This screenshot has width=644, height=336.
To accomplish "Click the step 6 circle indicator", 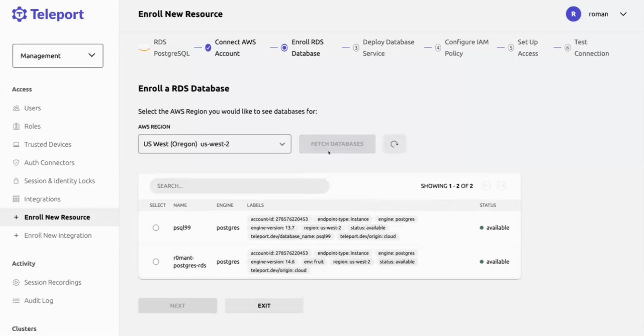I will [567, 48].
